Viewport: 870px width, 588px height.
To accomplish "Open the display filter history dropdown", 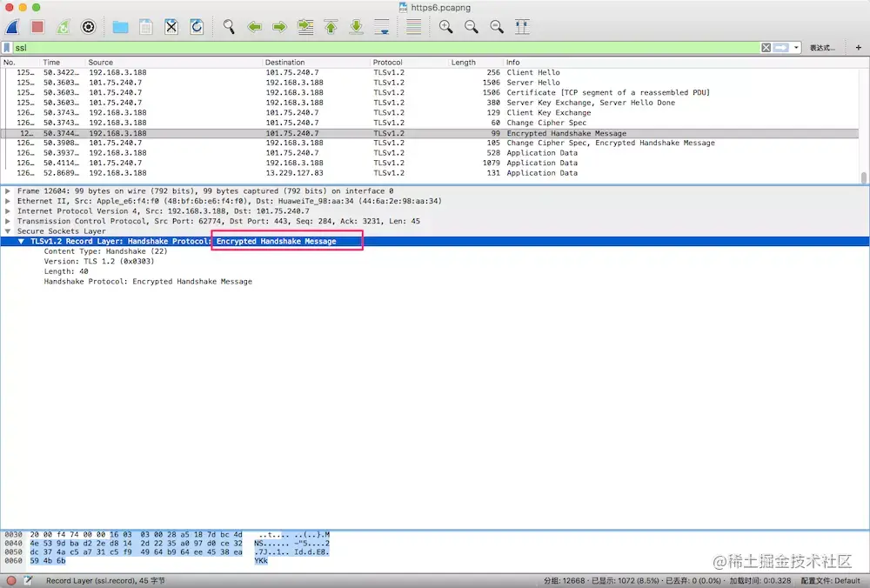I will coord(796,48).
